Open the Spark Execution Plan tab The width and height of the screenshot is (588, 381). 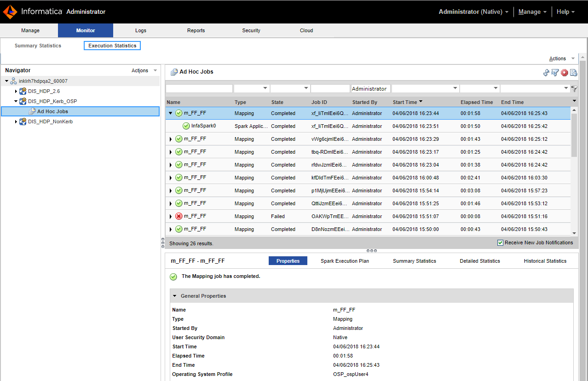pos(345,261)
